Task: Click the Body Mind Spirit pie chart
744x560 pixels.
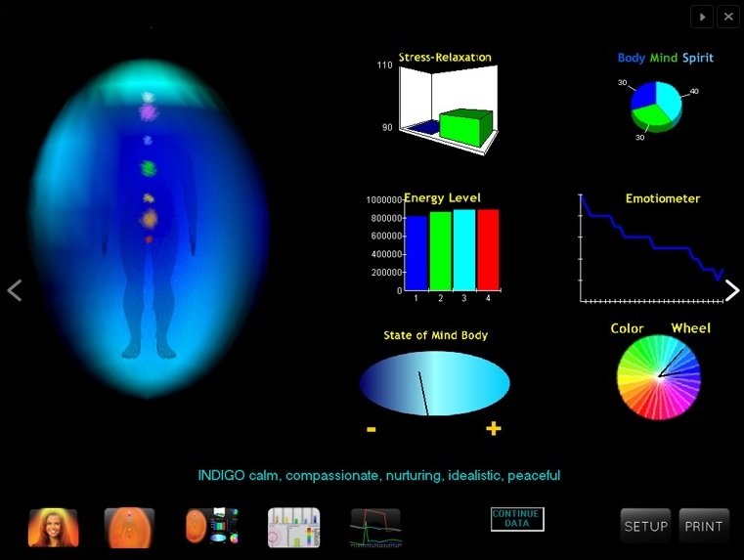Action: tap(656, 107)
